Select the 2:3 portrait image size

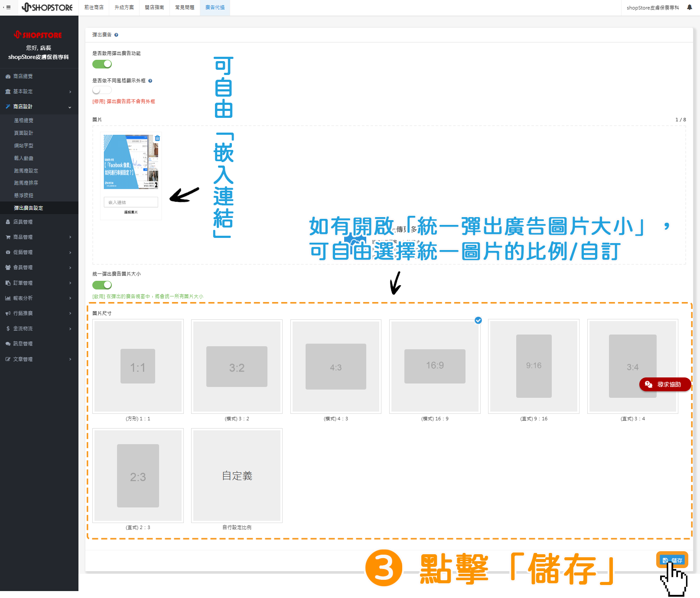[138, 475]
